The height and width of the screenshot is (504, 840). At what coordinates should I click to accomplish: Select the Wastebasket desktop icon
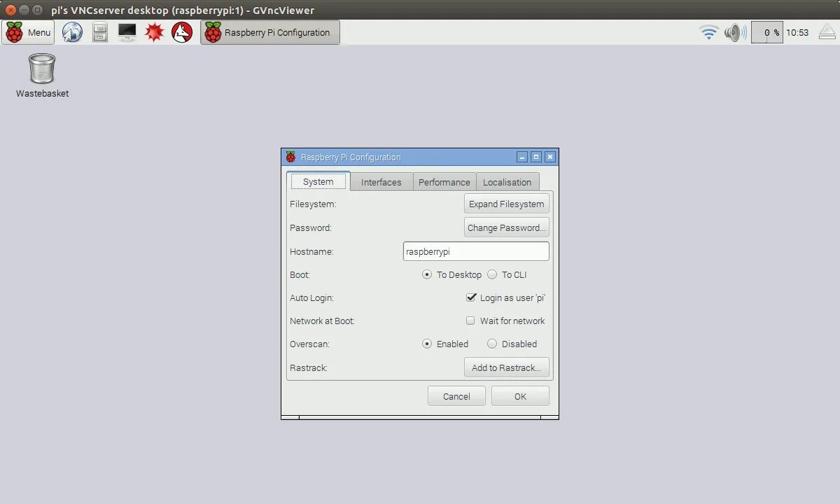pyautogui.click(x=42, y=75)
